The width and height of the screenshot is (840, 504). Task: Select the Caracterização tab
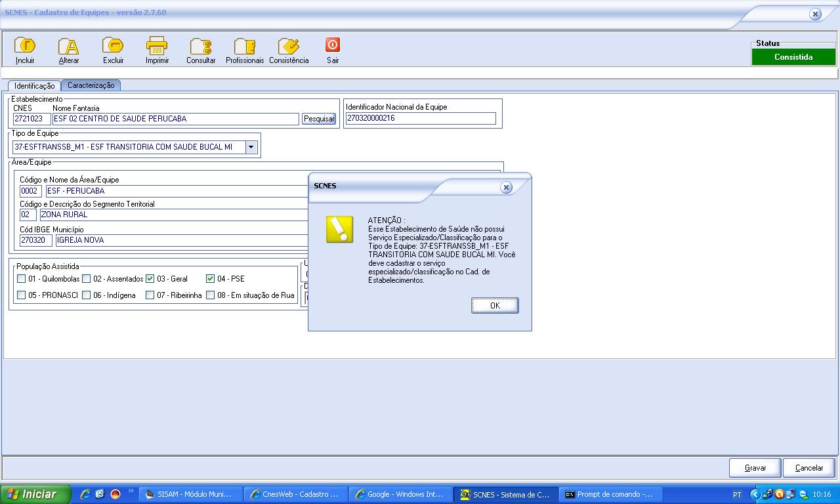(x=91, y=85)
